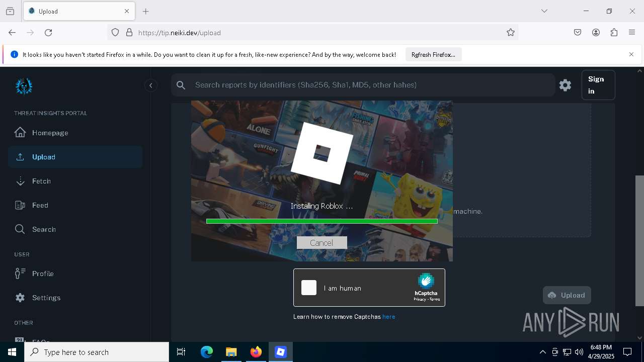This screenshot has height=362, width=644.
Task: Open the hCaptcha Privacy link
Action: point(420,299)
